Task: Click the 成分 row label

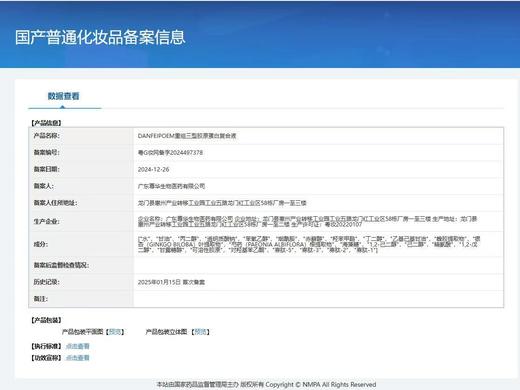Action: pos(41,244)
